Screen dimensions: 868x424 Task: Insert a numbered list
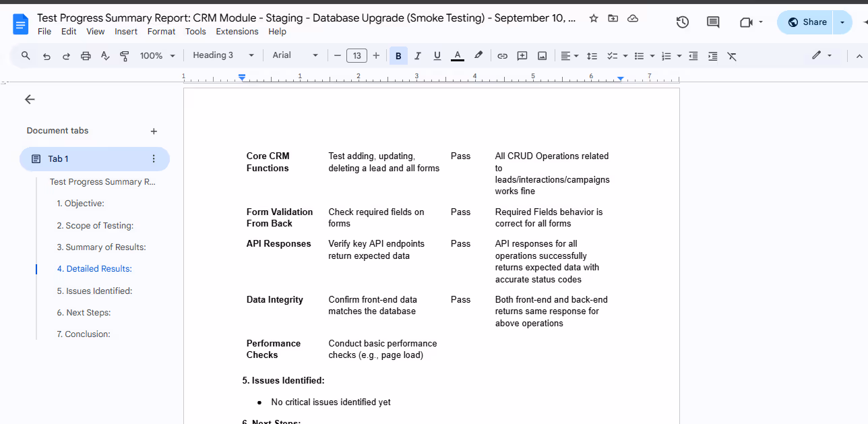tap(666, 56)
